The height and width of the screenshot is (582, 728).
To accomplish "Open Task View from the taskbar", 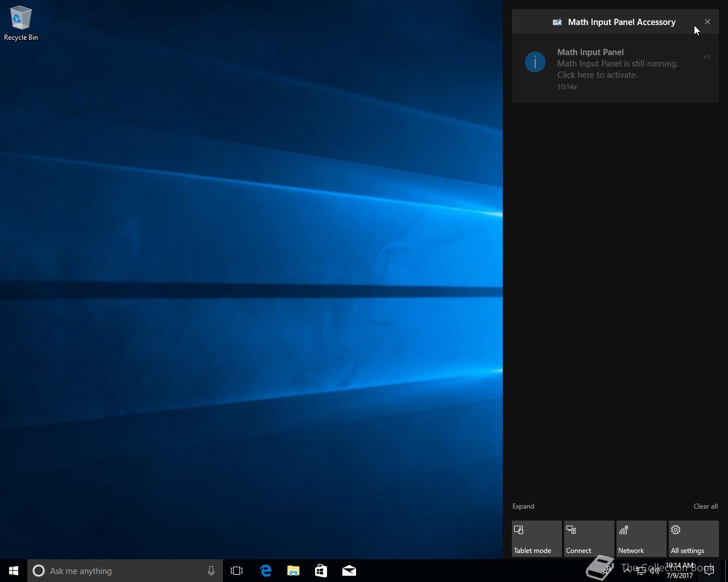I will pyautogui.click(x=237, y=571).
